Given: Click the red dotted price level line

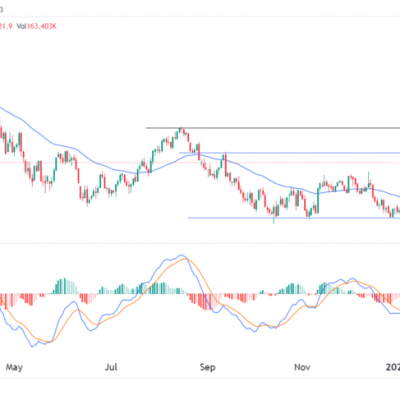Looking at the screenshot, I should 200,163.
